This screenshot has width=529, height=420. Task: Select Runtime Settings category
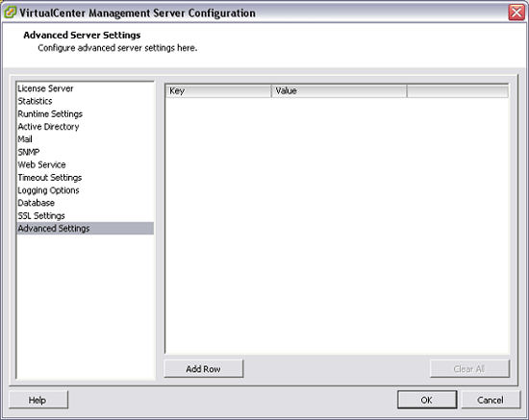click(x=50, y=114)
